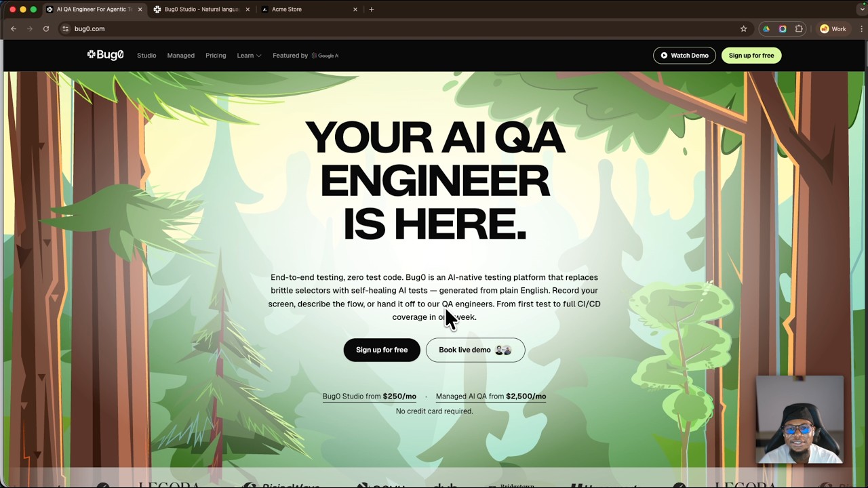This screenshot has height=488, width=868.
Task: Open the Pricing nav link
Action: tap(216, 56)
